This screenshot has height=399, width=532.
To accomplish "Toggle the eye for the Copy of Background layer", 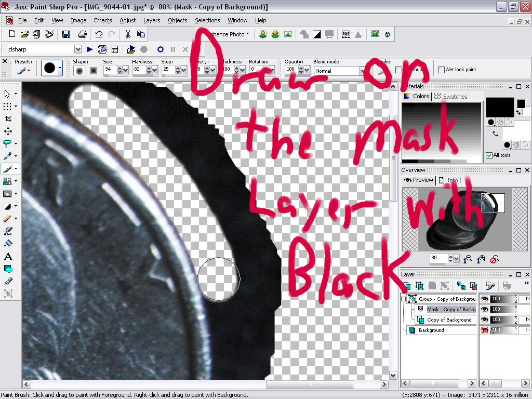I will click(485, 320).
